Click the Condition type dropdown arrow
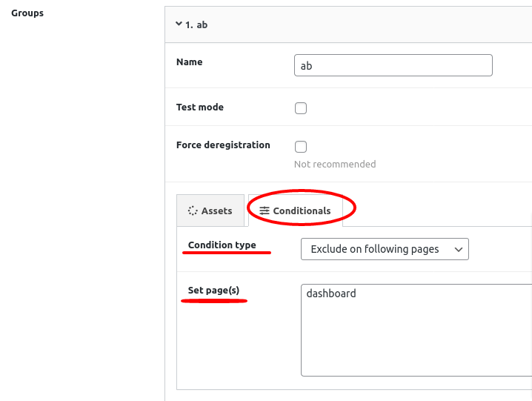Viewport: 532px width, 401px height. pos(459,250)
